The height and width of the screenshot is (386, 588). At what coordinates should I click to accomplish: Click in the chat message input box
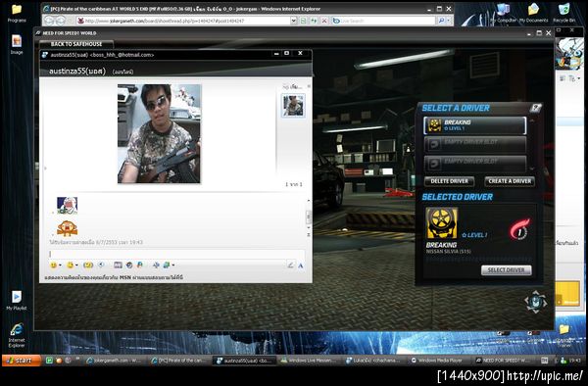point(176,254)
